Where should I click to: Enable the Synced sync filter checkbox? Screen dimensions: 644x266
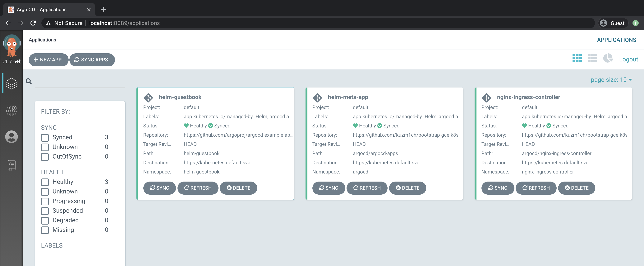(x=45, y=137)
